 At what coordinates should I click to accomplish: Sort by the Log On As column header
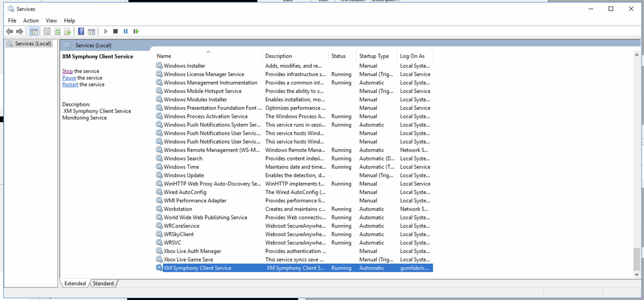(415, 56)
